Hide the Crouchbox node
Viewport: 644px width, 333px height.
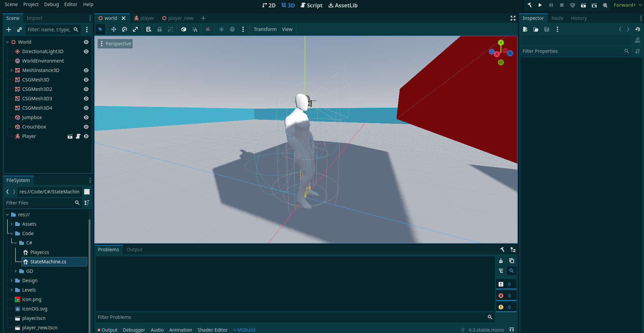pyautogui.click(x=86, y=127)
